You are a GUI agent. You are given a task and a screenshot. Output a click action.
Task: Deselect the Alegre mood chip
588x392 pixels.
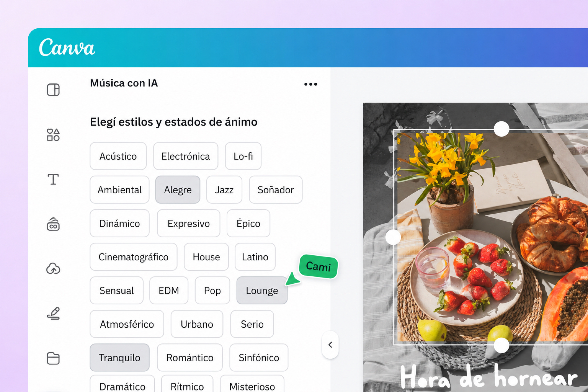178,190
